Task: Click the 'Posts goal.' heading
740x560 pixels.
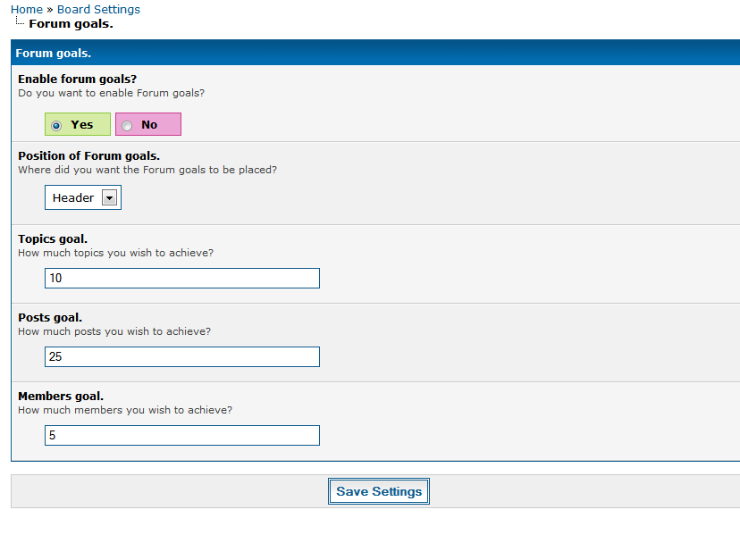Action: (50, 317)
